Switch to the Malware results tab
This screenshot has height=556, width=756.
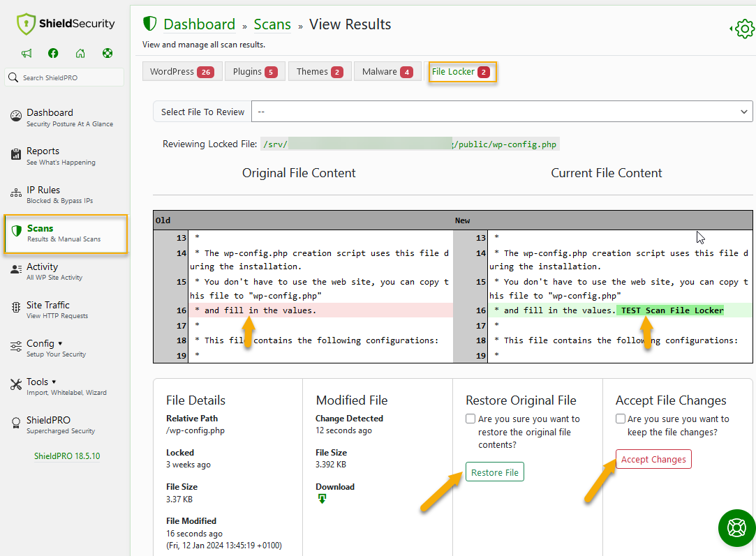click(x=387, y=71)
